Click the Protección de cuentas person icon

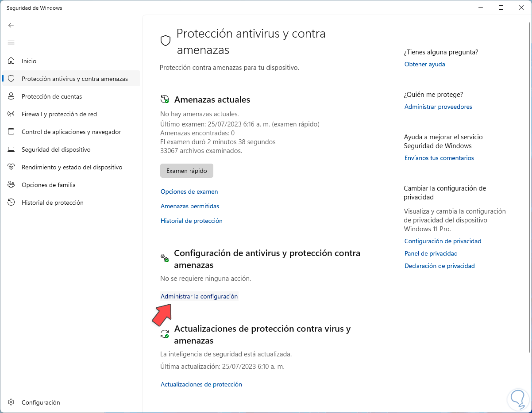point(12,96)
